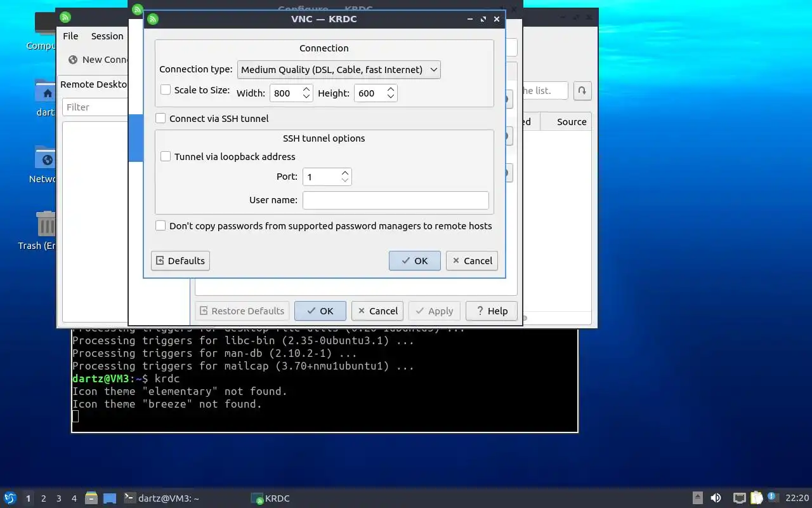Enable the Scale to Size checkbox

coord(166,90)
